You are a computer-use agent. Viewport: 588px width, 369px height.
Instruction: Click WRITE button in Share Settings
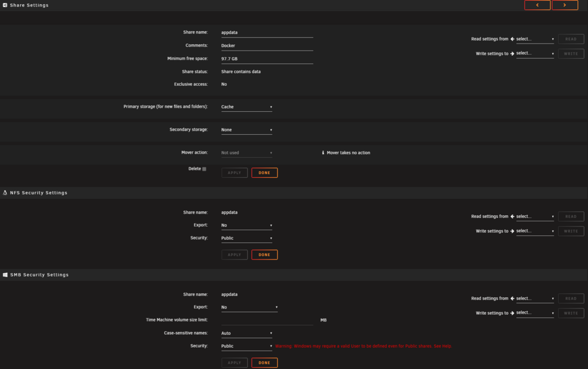click(571, 54)
